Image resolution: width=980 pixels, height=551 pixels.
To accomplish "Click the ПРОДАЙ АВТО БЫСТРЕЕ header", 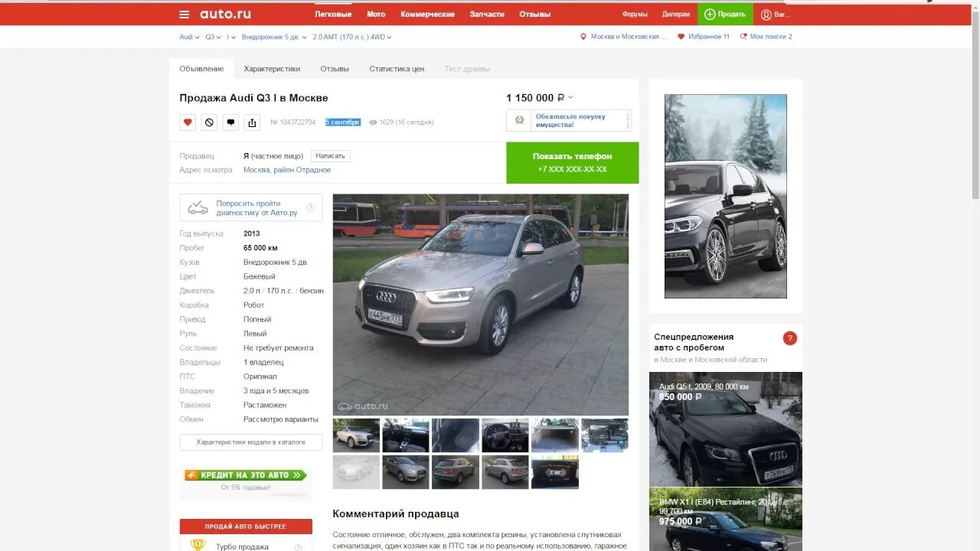I will click(246, 527).
